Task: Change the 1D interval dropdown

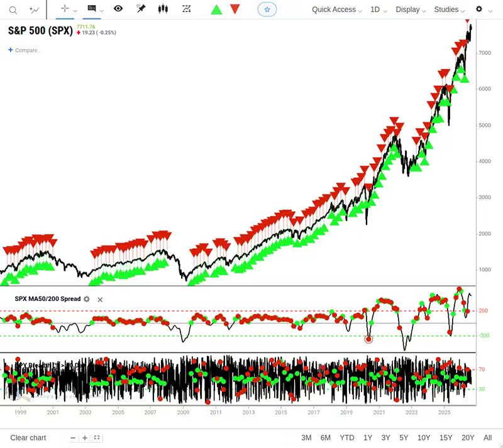Action: pyautogui.click(x=379, y=9)
